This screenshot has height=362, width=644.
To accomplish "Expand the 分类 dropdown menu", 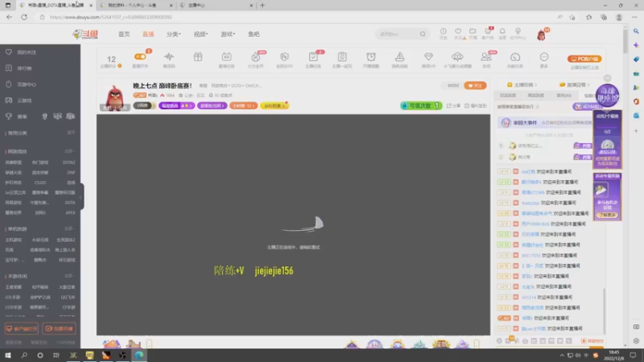I will coord(173,34).
